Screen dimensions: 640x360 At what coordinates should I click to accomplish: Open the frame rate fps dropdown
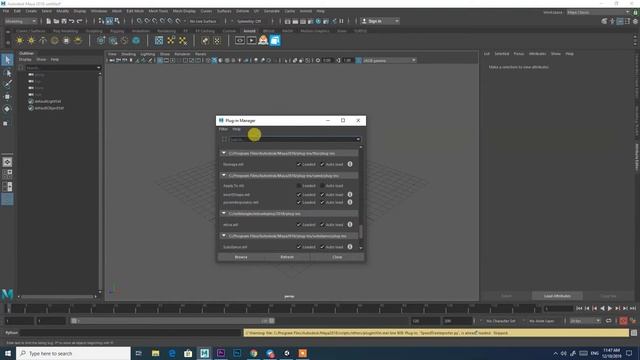tap(585, 321)
